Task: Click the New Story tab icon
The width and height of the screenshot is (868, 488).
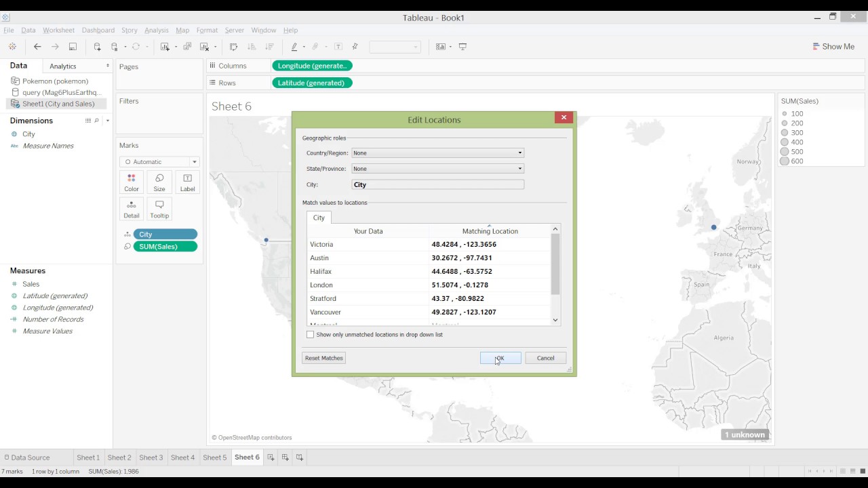Action: tap(300, 457)
